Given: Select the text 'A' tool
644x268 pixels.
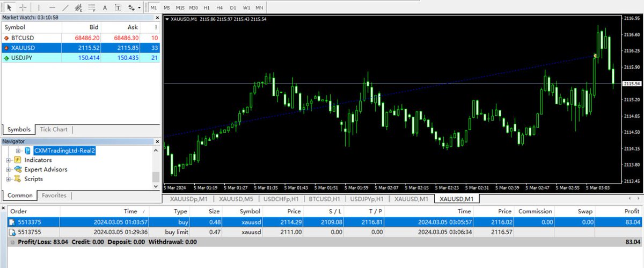Looking at the screenshot, I should coord(105,8).
